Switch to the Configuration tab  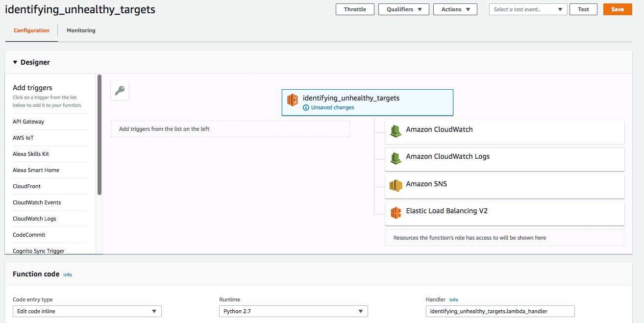tap(31, 30)
